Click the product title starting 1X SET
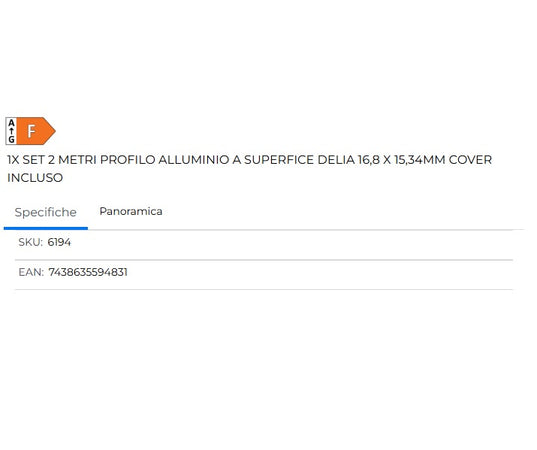 tap(249, 168)
